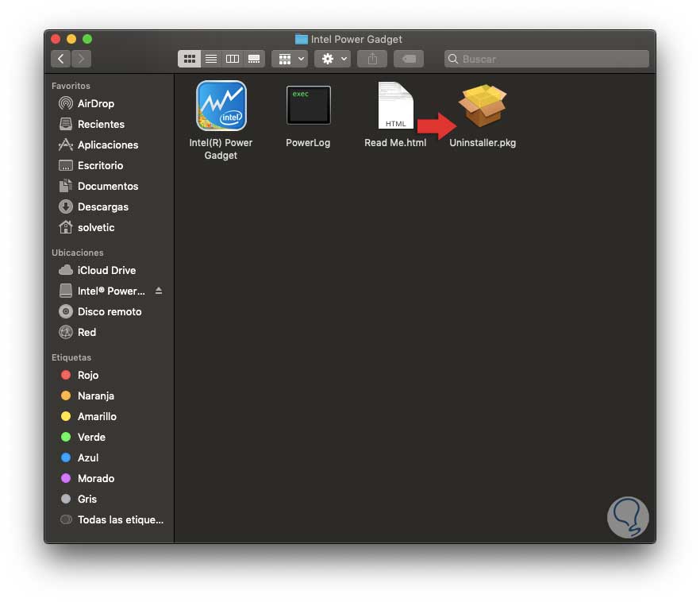The image size is (700, 602).
Task: Click the Uninstaller.pkg file name
Action: pos(483,143)
